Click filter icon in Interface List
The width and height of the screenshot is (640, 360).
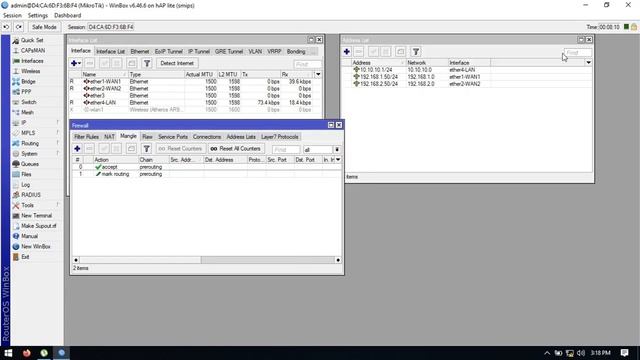[x=147, y=63]
